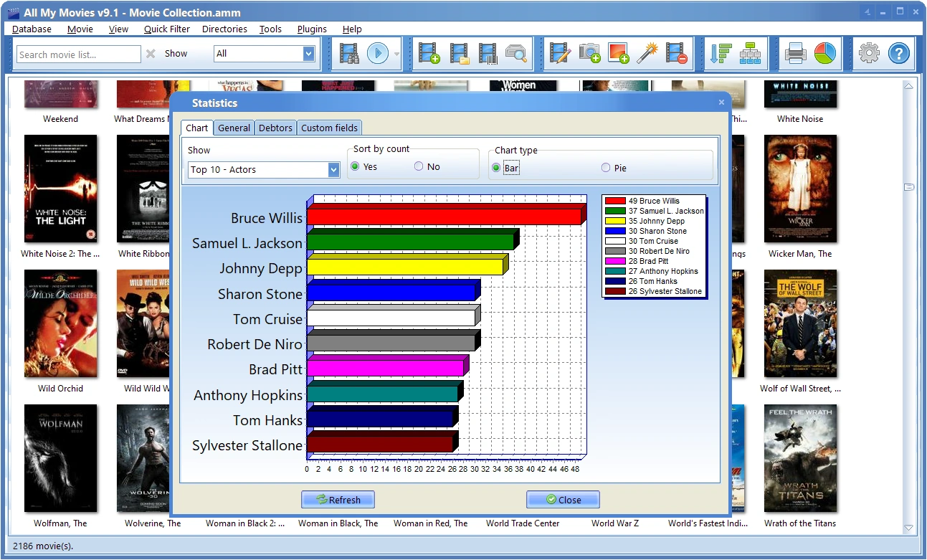The width and height of the screenshot is (927, 560).
Task: Open the Quick Filter menu
Action: [x=167, y=29]
